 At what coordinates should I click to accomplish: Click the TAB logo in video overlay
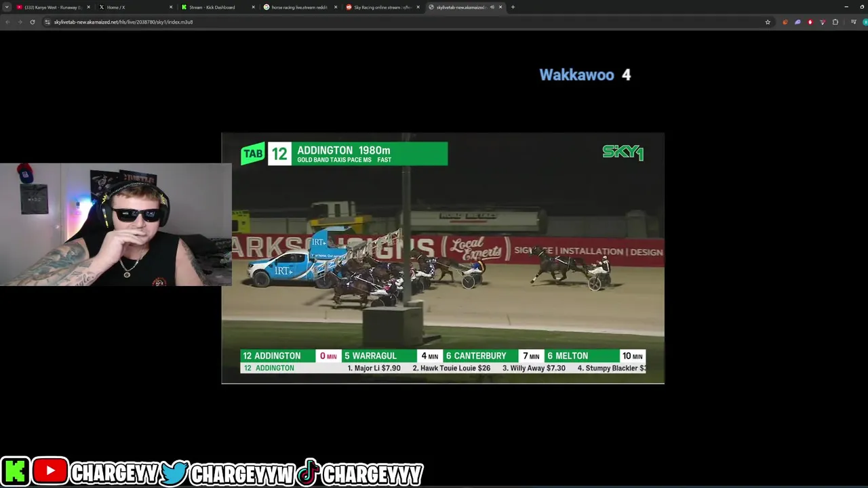tap(253, 154)
